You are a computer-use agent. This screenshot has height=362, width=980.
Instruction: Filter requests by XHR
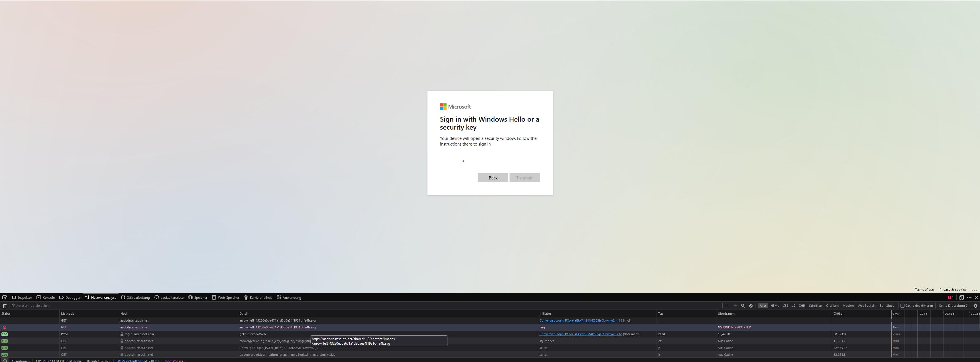pyautogui.click(x=802, y=306)
